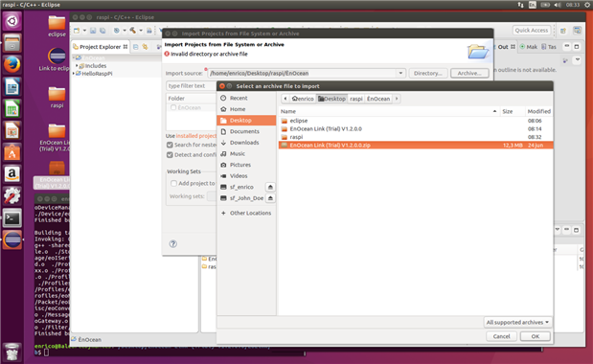The height and width of the screenshot is (364, 593).
Task: Click the type filter text field
Action: [x=192, y=86]
